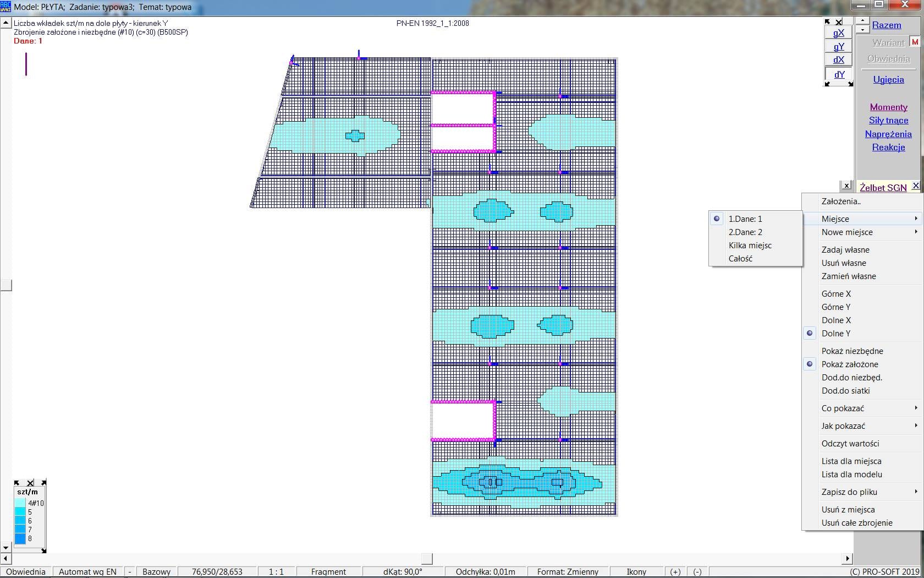Close the szt/m legend with its X

[30, 483]
